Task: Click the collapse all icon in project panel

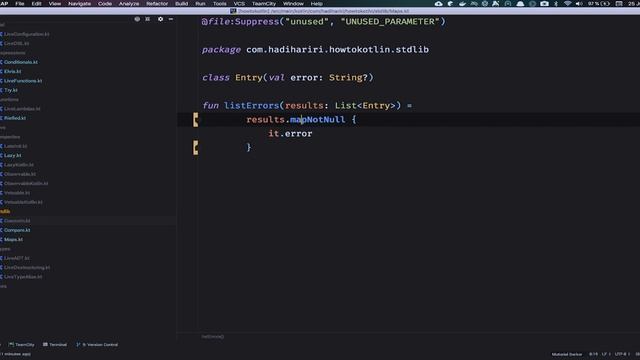Action: [x=148, y=19]
